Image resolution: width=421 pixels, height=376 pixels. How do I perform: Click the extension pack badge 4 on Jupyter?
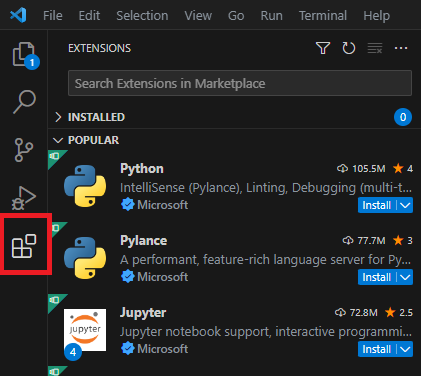tap(73, 352)
